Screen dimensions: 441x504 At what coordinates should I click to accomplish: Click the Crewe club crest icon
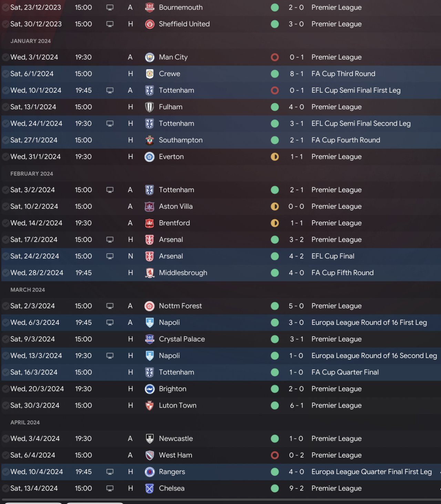[150, 74]
